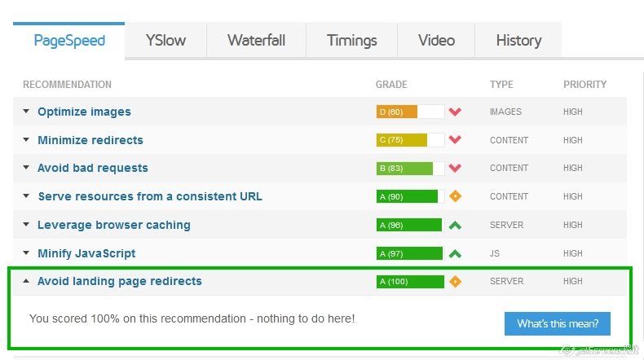Click the A (100) green grade bar

click(410, 282)
